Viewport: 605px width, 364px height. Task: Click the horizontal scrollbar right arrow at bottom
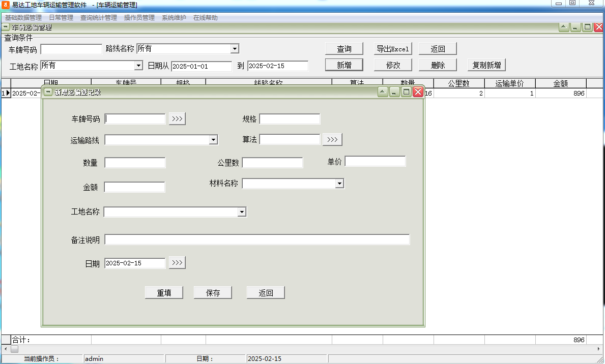(x=599, y=348)
